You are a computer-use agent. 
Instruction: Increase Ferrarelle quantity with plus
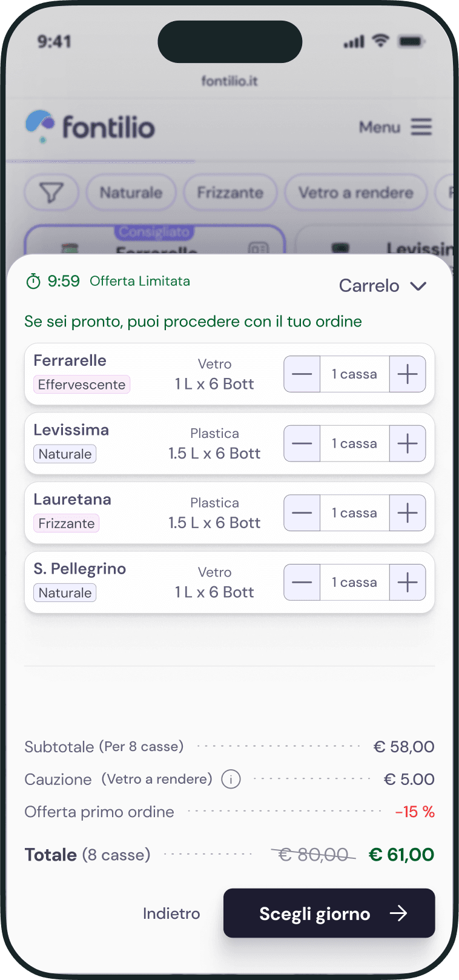click(408, 374)
